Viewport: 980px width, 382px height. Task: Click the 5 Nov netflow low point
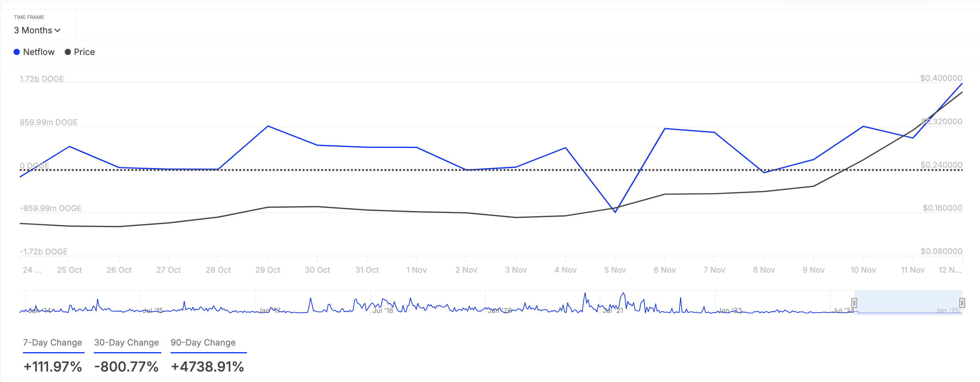(x=615, y=212)
